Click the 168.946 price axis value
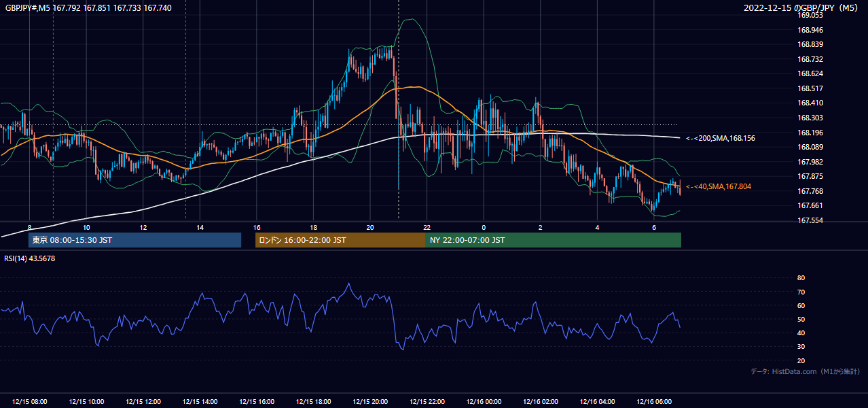The height and width of the screenshot is (408, 868). pyautogui.click(x=810, y=30)
